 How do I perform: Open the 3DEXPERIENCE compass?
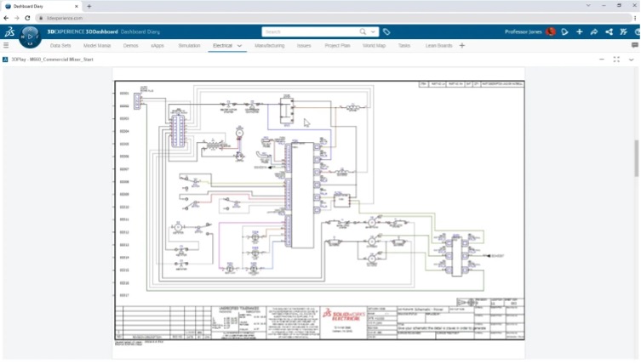pyautogui.click(x=30, y=37)
